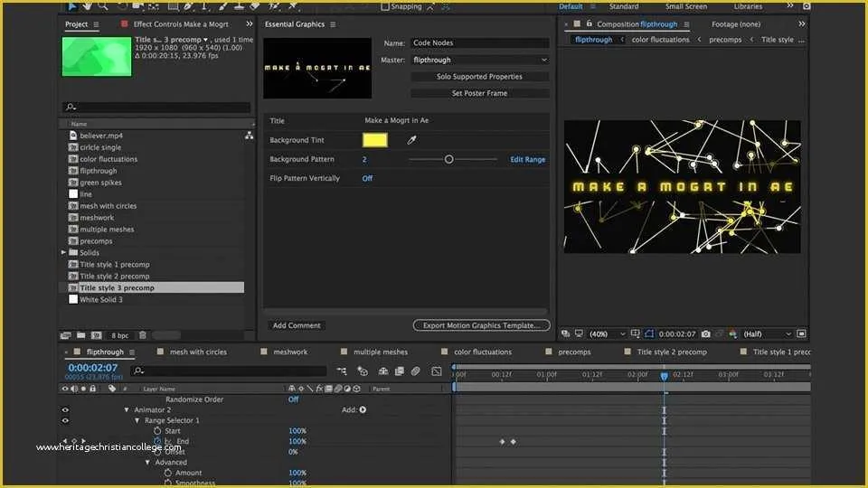Open the composition mini-flowchart icon

point(342,371)
